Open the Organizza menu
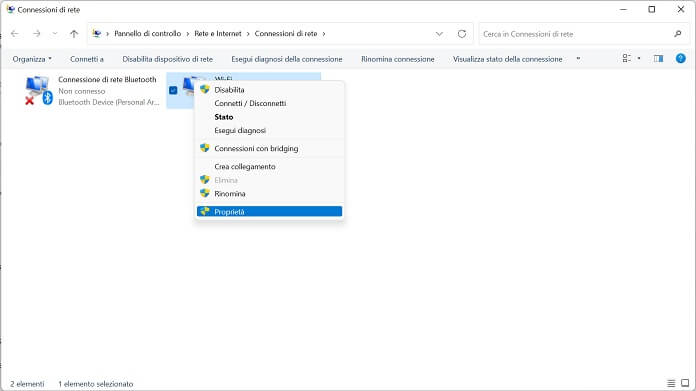The image size is (696, 391). click(x=32, y=59)
